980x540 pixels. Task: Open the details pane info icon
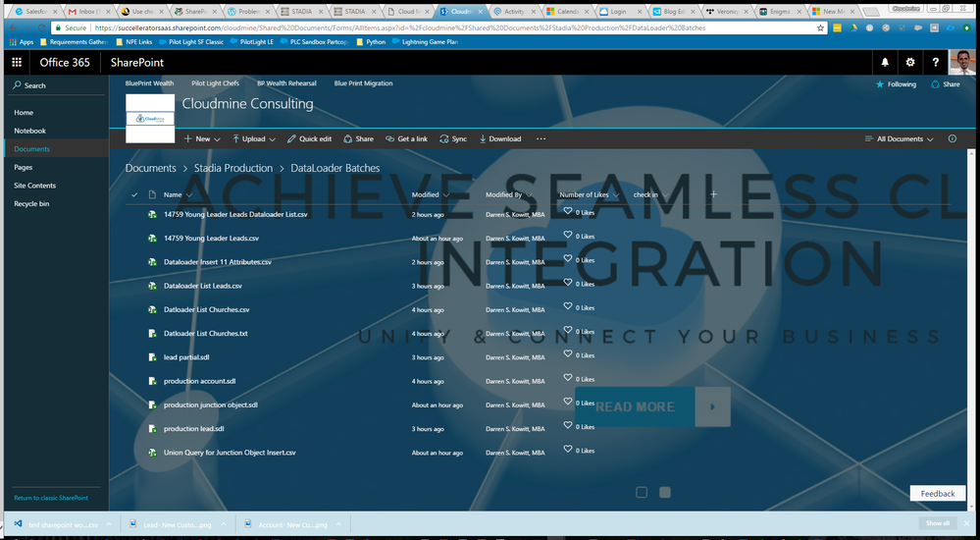[x=952, y=138]
